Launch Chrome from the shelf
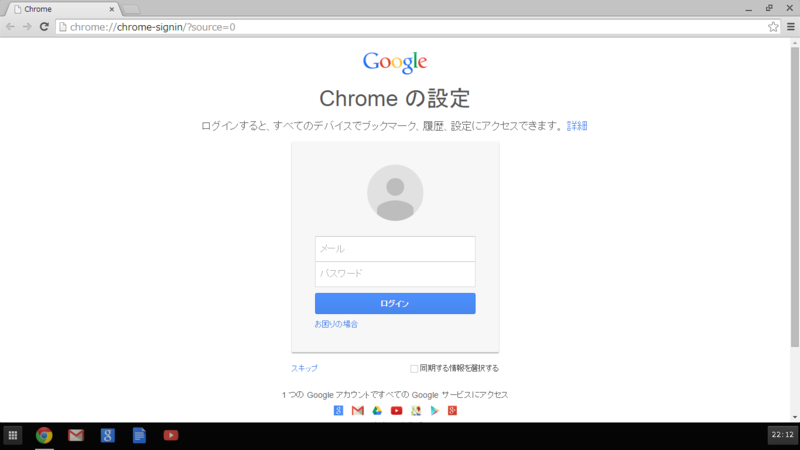800x450 pixels. [44, 435]
